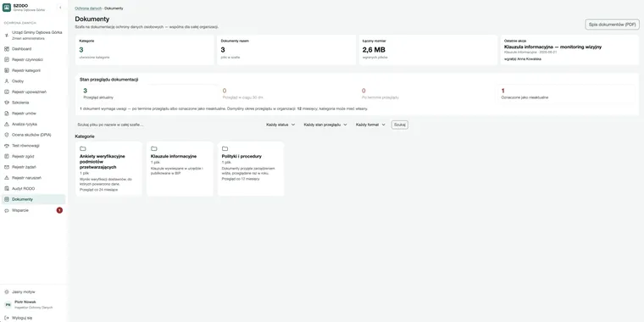Click the organization switch icon beside Urząd Gminy

coord(7,35)
